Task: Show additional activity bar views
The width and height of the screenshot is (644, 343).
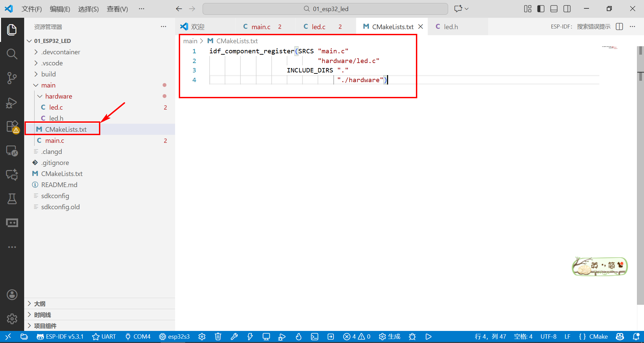Action: pos(12,247)
